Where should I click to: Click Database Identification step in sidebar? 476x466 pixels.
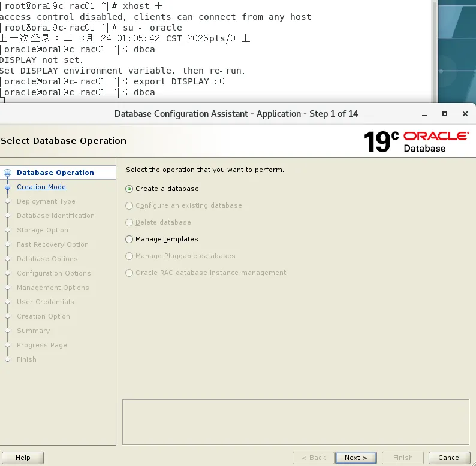[x=56, y=216]
